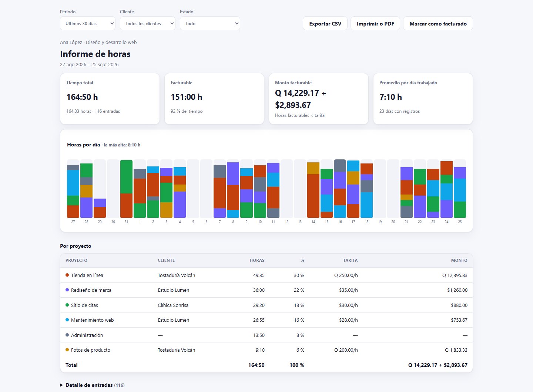533x392 pixels.
Task: Click the $1,260.00 amount
Action: click(x=457, y=290)
